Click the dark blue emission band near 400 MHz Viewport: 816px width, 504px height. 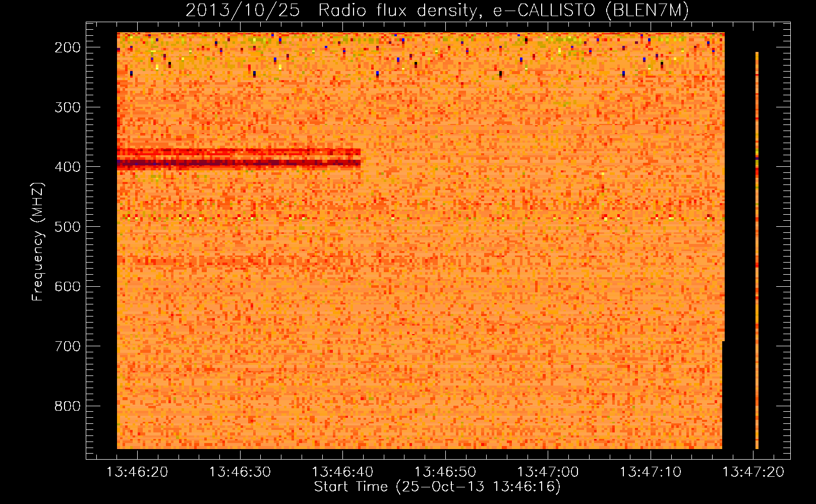239,163
